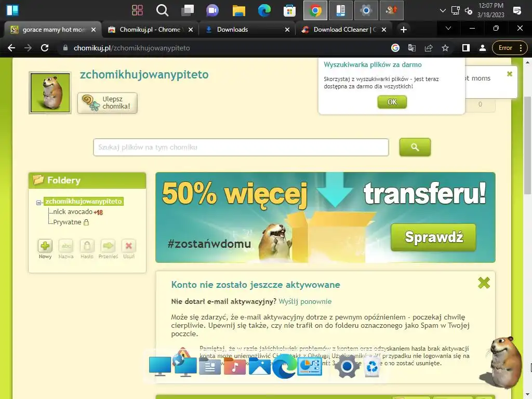Close the hot moms notification

tap(509, 74)
